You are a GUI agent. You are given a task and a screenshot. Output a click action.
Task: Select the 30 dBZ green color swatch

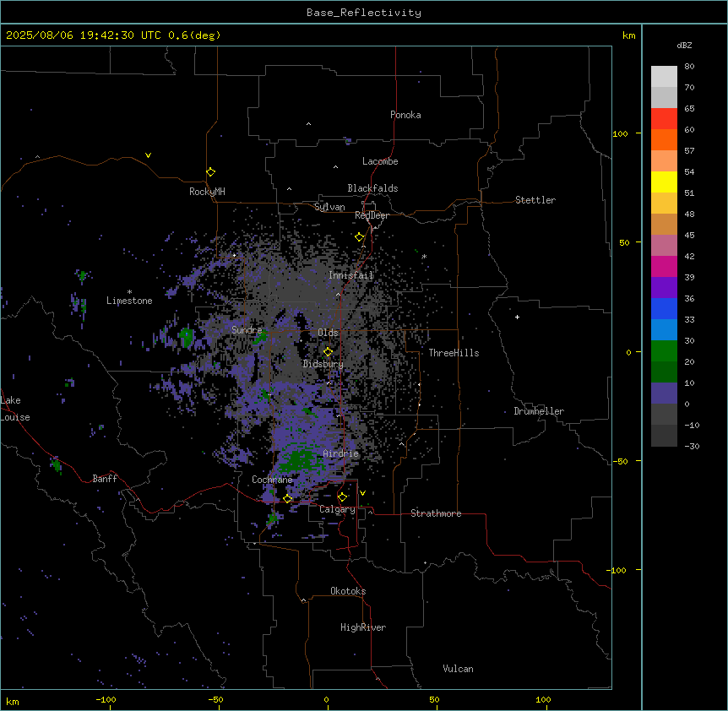(x=664, y=351)
